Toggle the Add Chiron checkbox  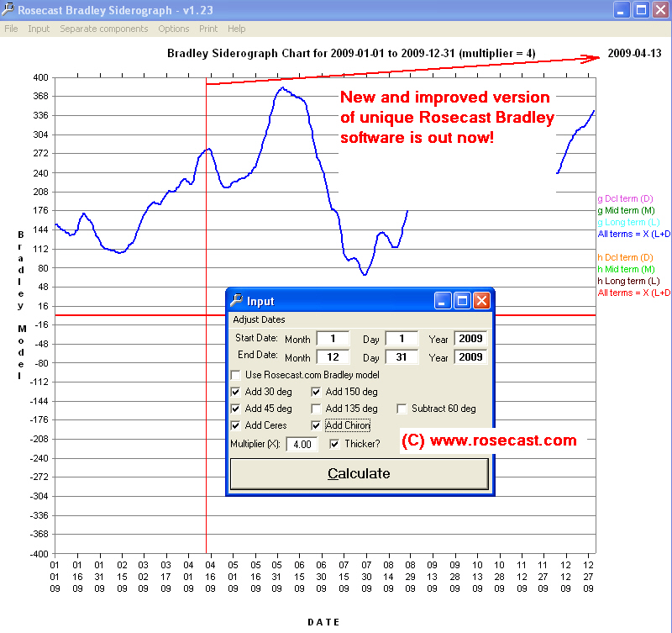click(x=317, y=425)
